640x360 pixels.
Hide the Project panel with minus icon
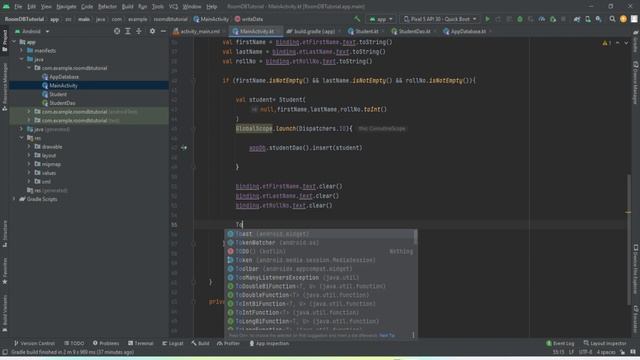163,31
